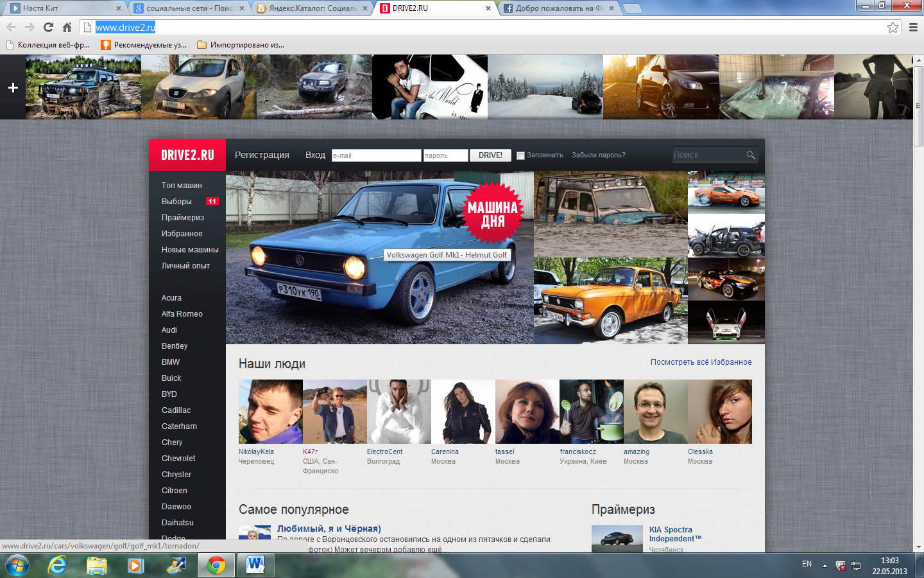The image size is (924, 578).
Task: Open the Регистрация link
Action: point(262,155)
